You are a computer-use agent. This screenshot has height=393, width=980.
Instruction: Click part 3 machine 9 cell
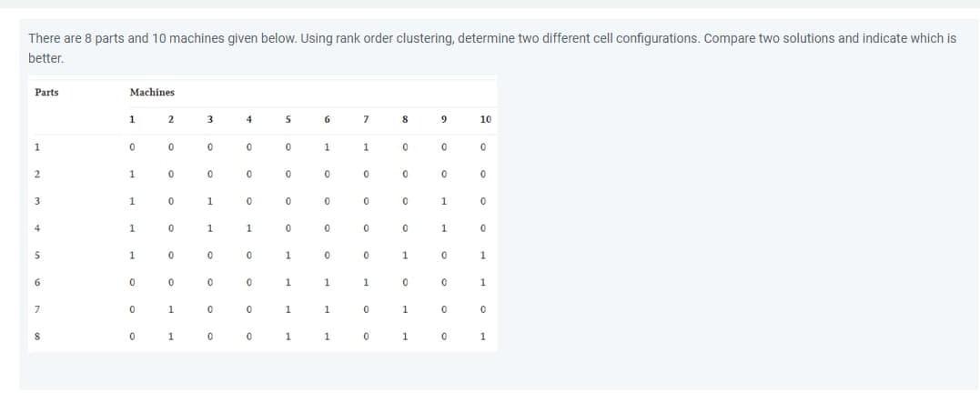tap(444, 202)
